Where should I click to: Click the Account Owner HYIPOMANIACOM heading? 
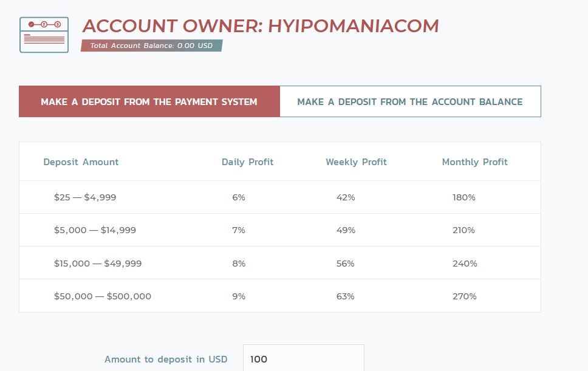click(260, 26)
